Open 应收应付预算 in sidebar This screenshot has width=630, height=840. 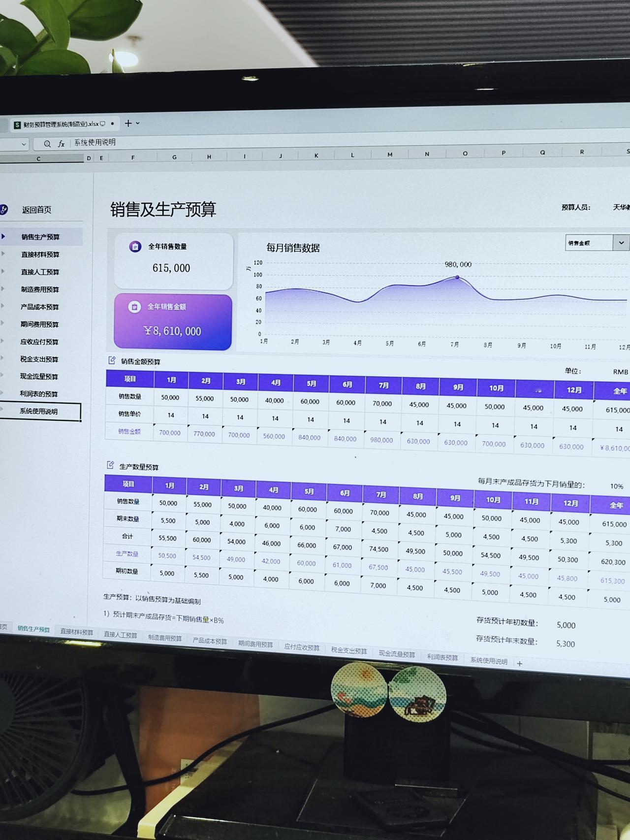click(39, 342)
